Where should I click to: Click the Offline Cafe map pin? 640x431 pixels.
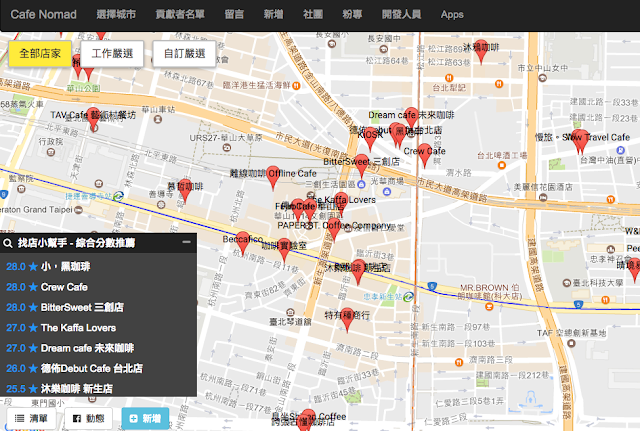[x=273, y=178]
